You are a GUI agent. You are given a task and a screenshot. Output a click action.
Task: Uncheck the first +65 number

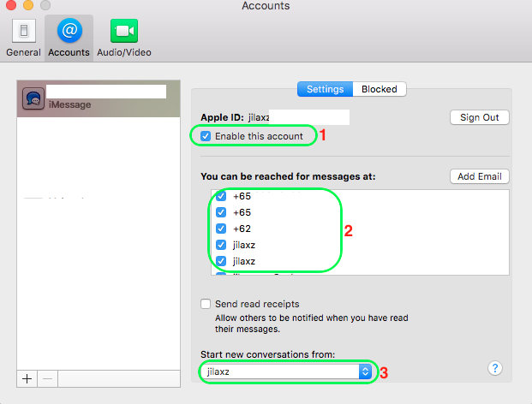[x=221, y=196]
